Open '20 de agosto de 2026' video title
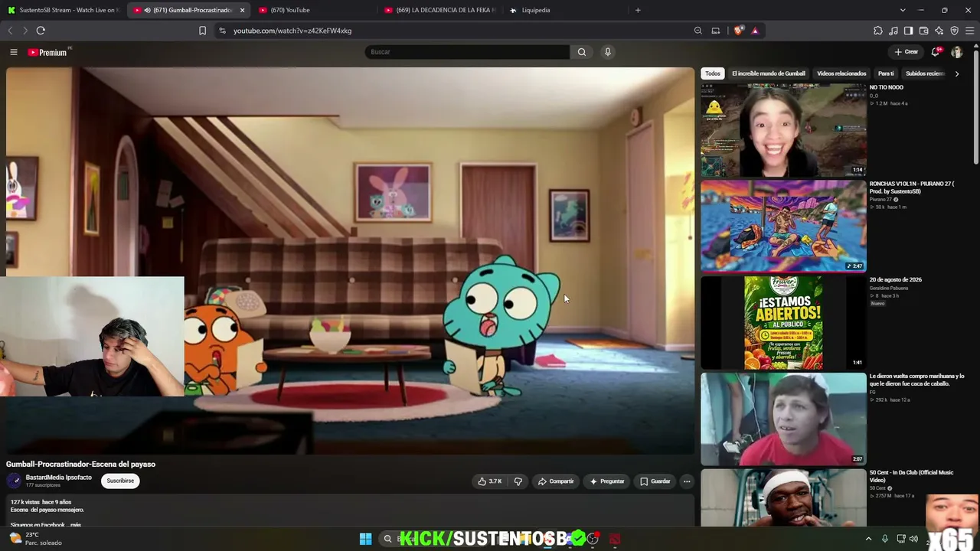980x551 pixels. (x=895, y=280)
